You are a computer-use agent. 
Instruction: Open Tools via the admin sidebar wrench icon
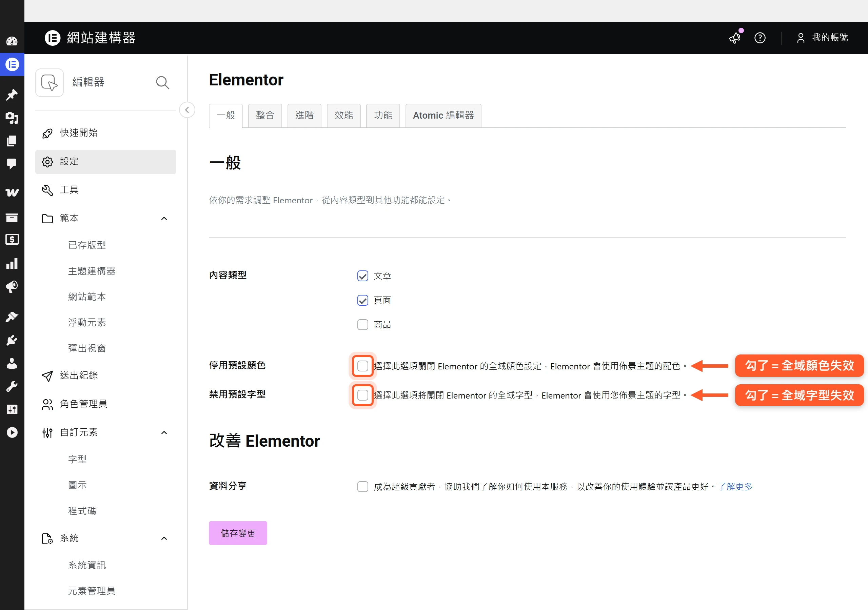12,386
